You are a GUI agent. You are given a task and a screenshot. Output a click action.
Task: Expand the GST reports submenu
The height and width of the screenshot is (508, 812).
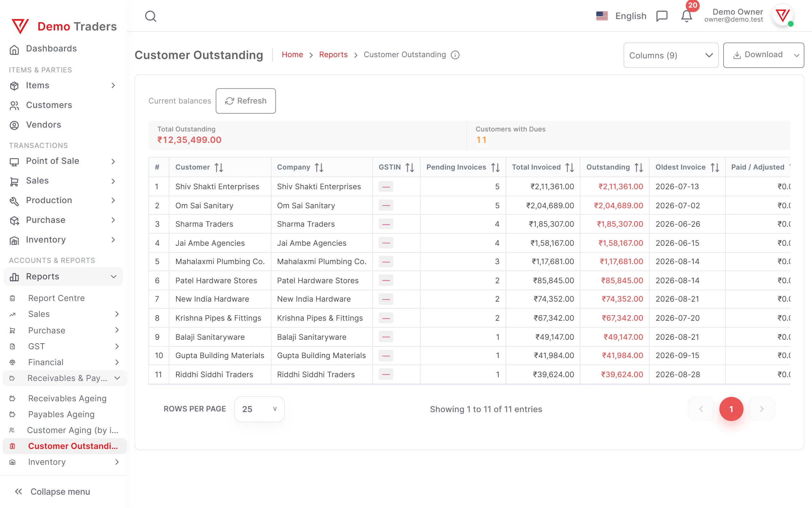point(64,346)
